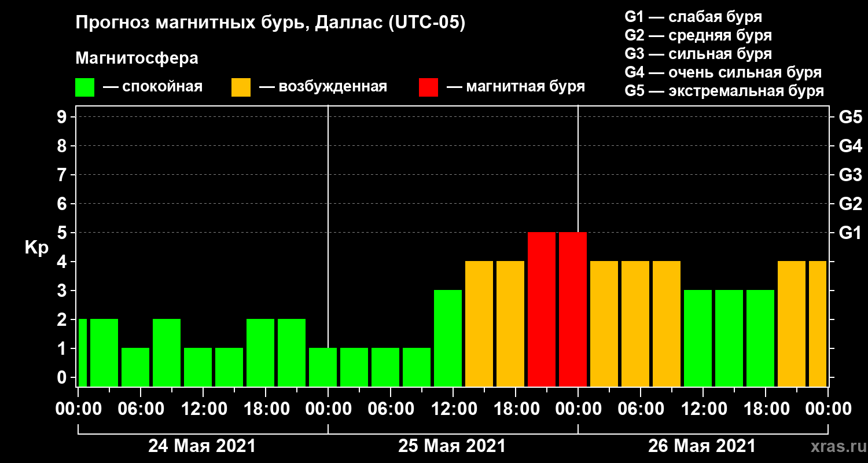Click the "24 Мая 2021" date label
Screen dimensions: 868x463
pos(202,446)
